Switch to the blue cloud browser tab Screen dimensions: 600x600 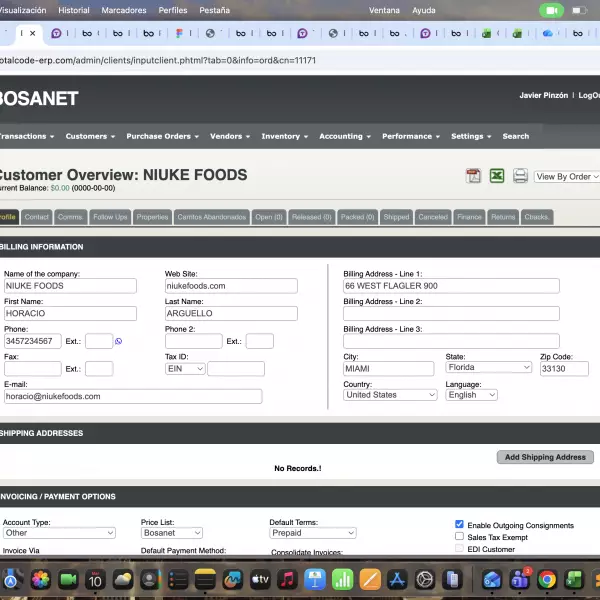click(x=548, y=33)
